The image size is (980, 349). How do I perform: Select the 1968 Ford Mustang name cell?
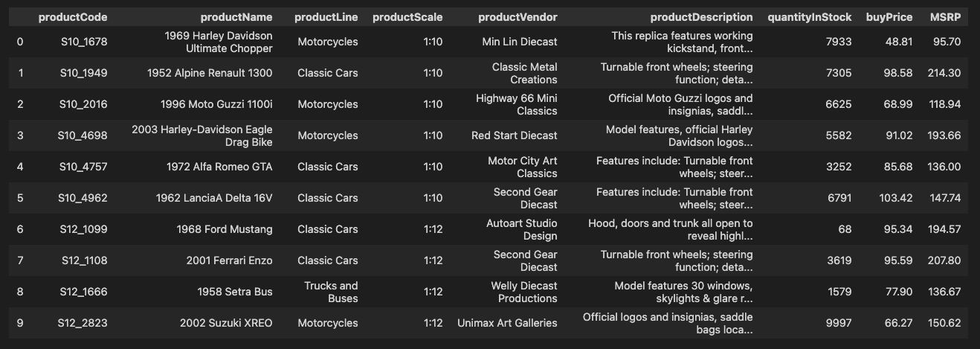[x=225, y=229]
